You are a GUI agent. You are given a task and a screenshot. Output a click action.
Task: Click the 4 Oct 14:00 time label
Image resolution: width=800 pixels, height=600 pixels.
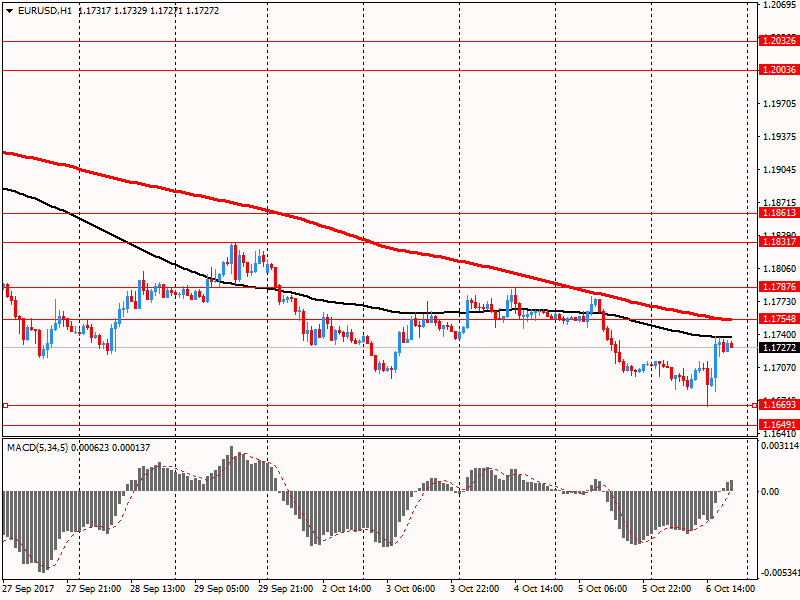click(539, 589)
